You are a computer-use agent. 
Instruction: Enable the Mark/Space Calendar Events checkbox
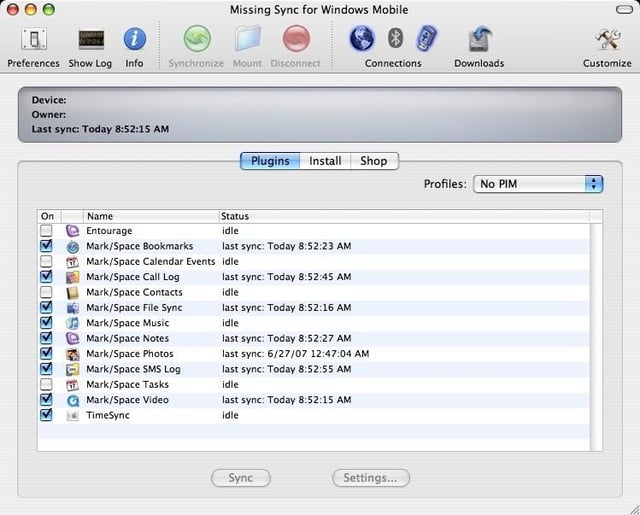pos(46,261)
